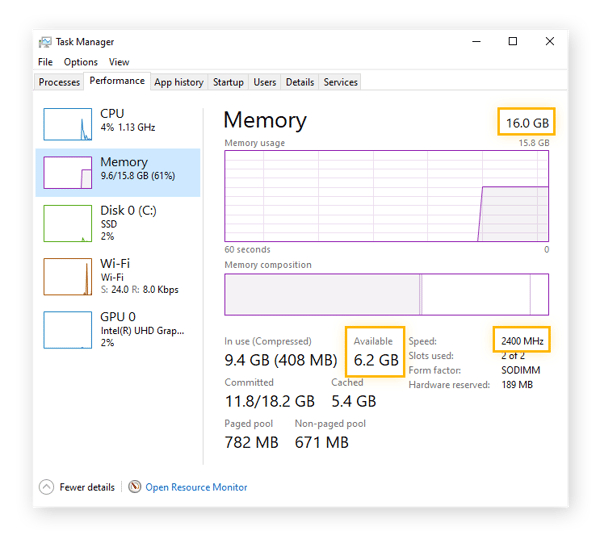The height and width of the screenshot is (539, 600).
Task: Switch to the App history tab
Action: [x=178, y=82]
